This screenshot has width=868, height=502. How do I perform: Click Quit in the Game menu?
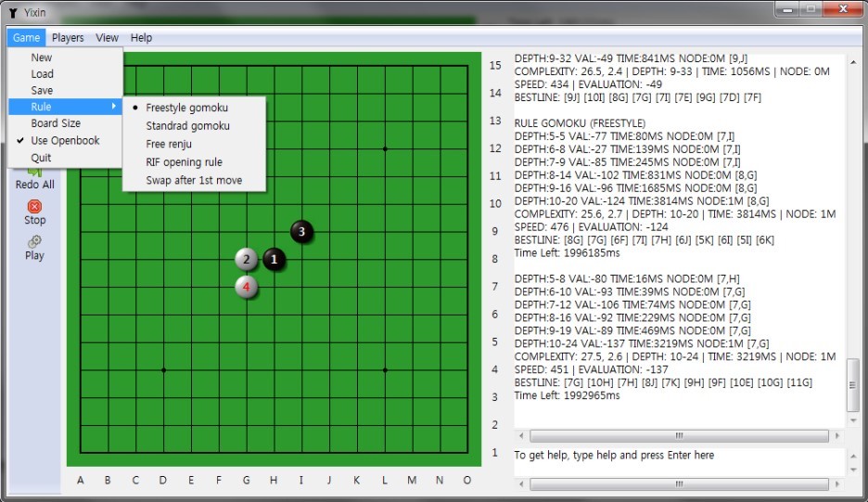pyautogui.click(x=42, y=158)
